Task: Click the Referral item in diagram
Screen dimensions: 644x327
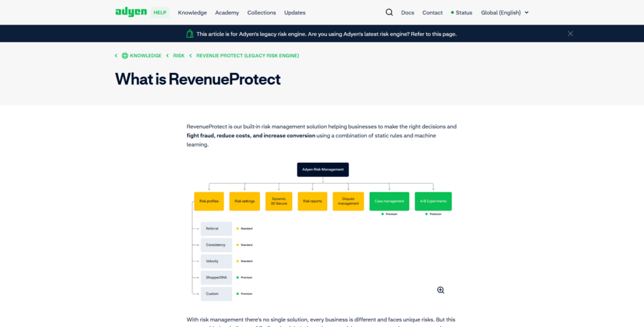Action: 216,228
